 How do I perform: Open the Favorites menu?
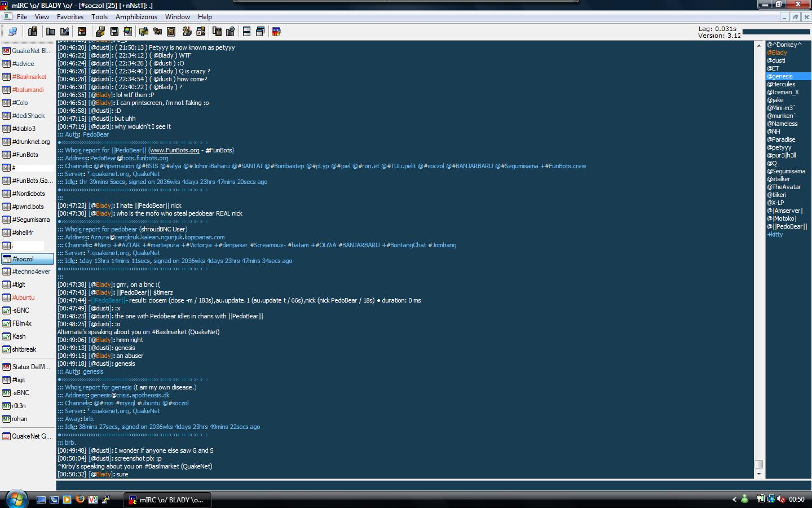70,17
